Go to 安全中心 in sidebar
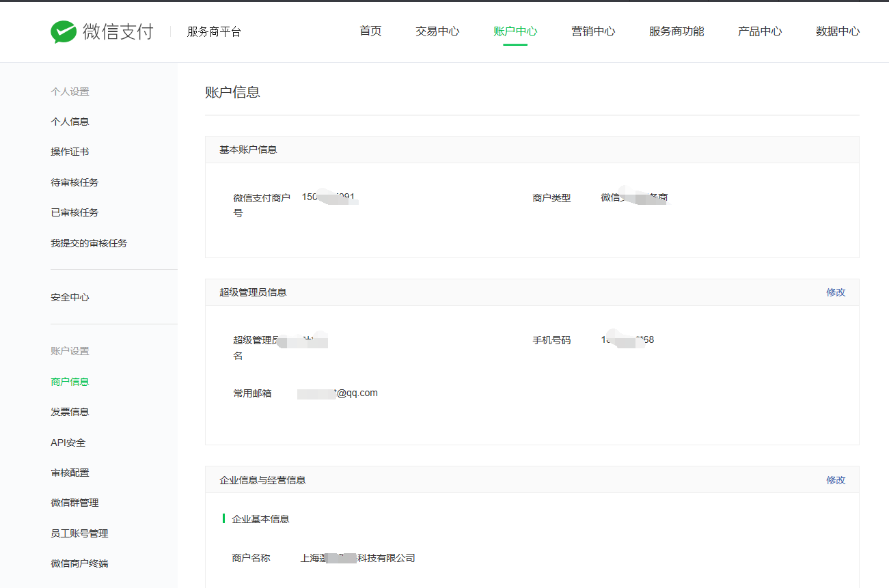889x588 pixels. pyautogui.click(x=70, y=297)
